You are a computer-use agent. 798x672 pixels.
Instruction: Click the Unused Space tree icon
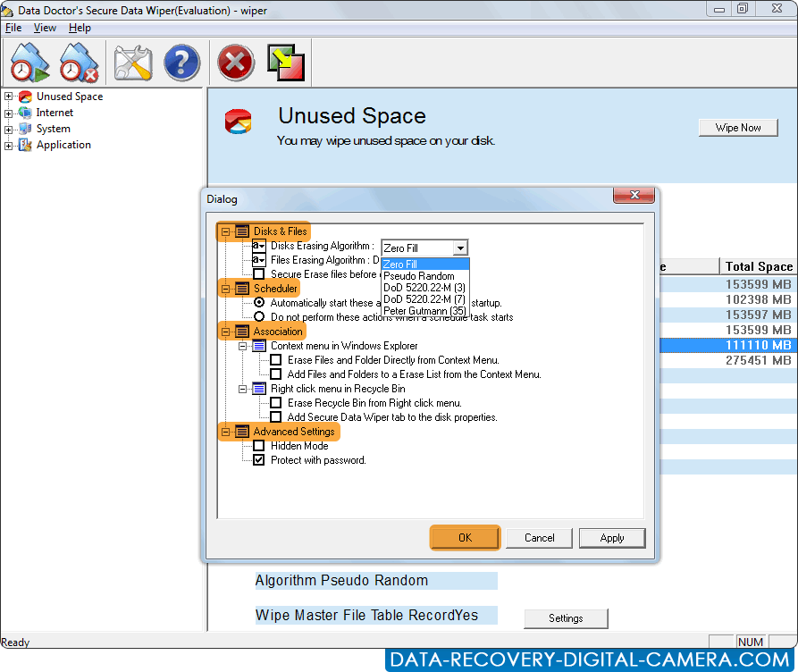click(25, 97)
